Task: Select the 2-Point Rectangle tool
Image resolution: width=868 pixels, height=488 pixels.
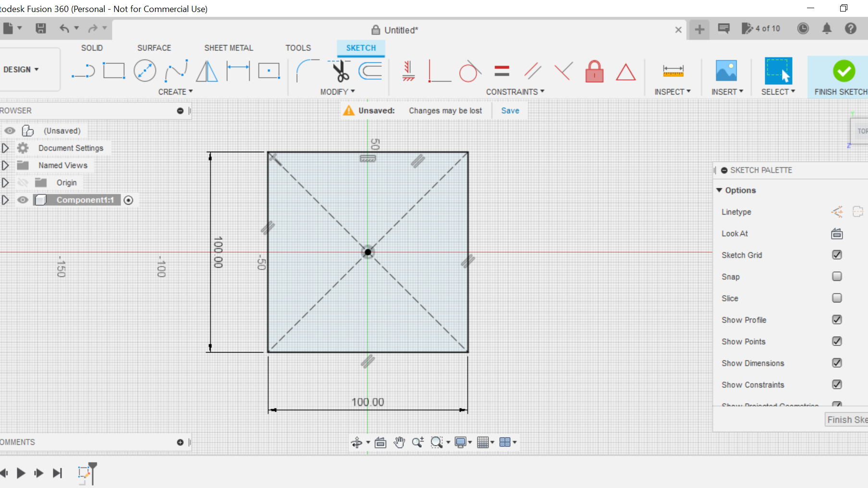Action: click(x=114, y=70)
